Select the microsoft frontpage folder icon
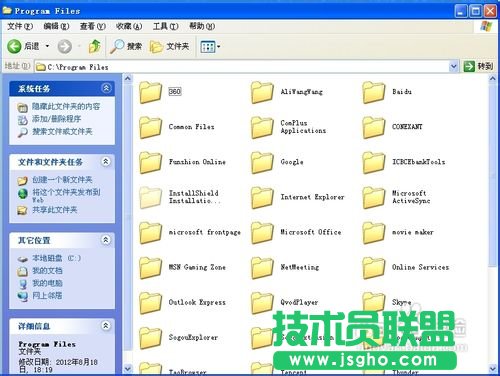Image resolution: width=500 pixels, height=376 pixels. tap(150, 233)
